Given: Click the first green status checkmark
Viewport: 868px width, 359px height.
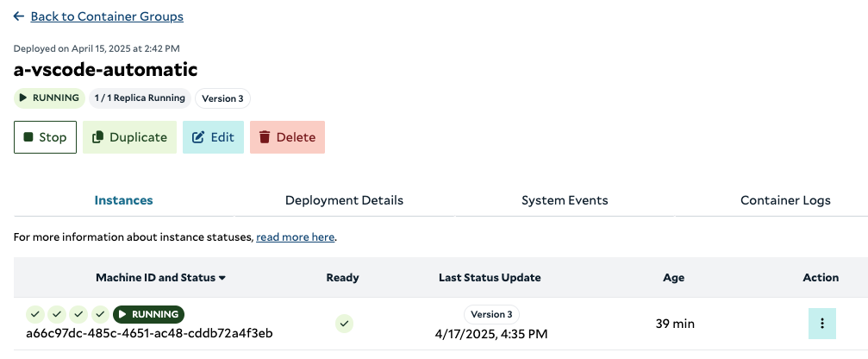Looking at the screenshot, I should [x=34, y=314].
